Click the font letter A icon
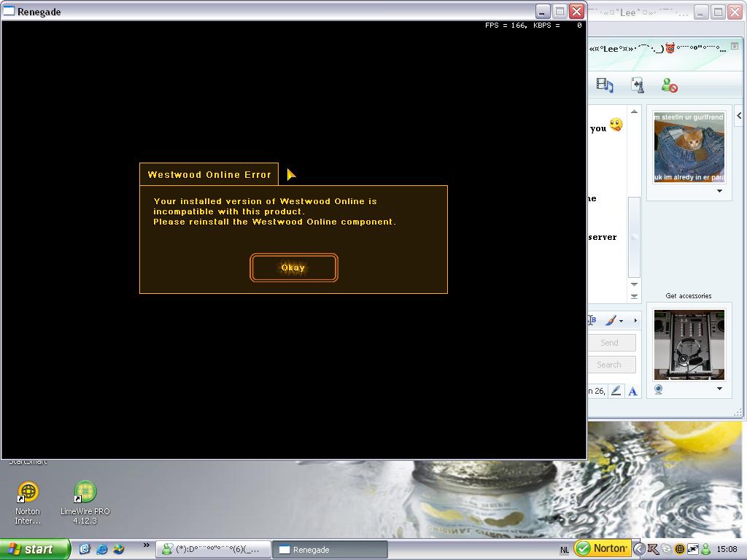 [632, 392]
